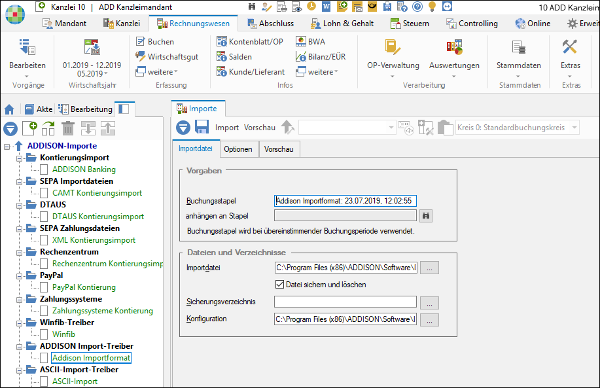
Task: Click the circled question mark help icon
Action: coord(417,7)
